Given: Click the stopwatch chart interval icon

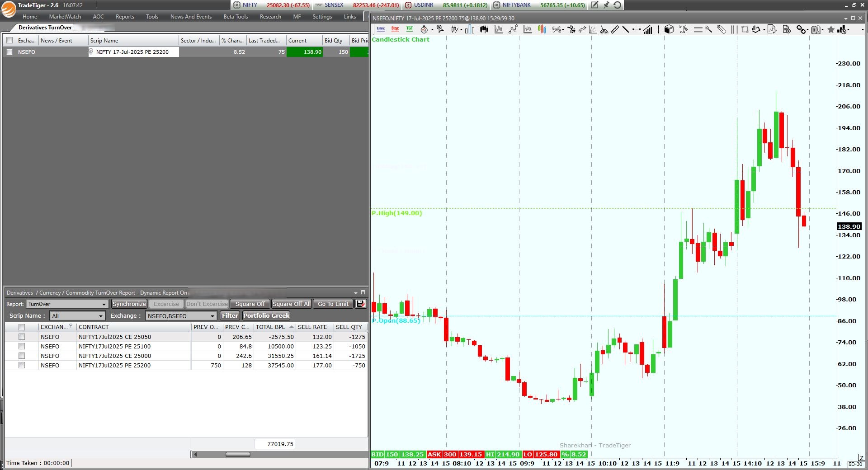Looking at the screenshot, I should [x=424, y=29].
